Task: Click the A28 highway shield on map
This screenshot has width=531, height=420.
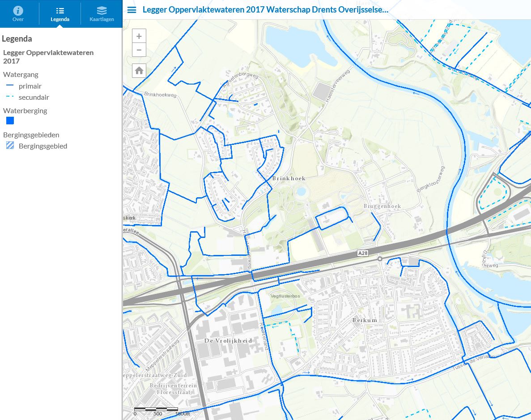Action: click(363, 253)
